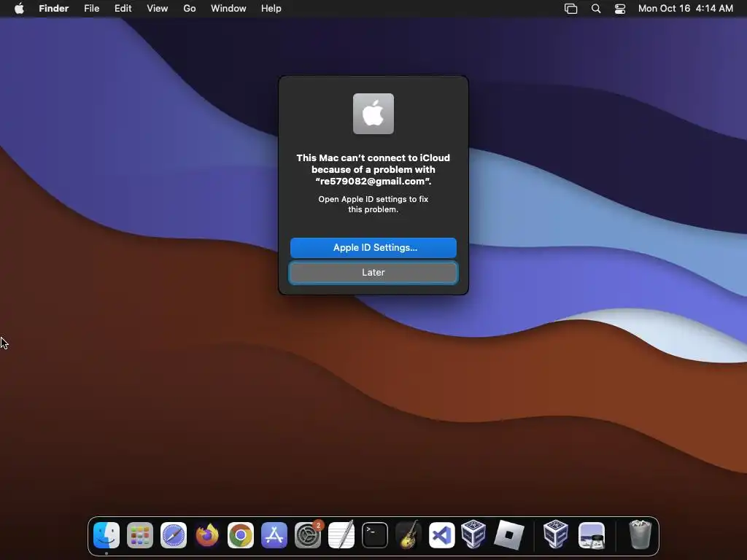
Task: Open Terminal from the Dock
Action: (x=375, y=535)
